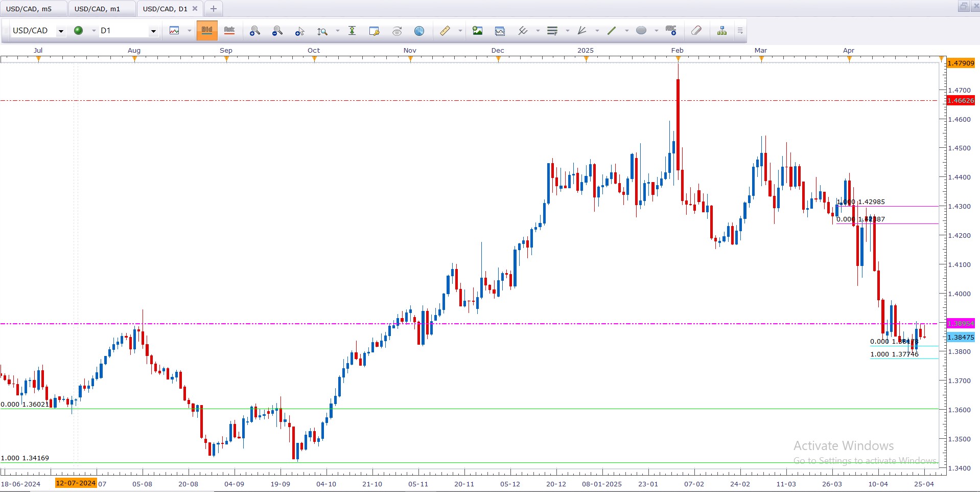This screenshot has height=492, width=980.
Task: Click the zoom out magnifier icon
Action: 277,31
